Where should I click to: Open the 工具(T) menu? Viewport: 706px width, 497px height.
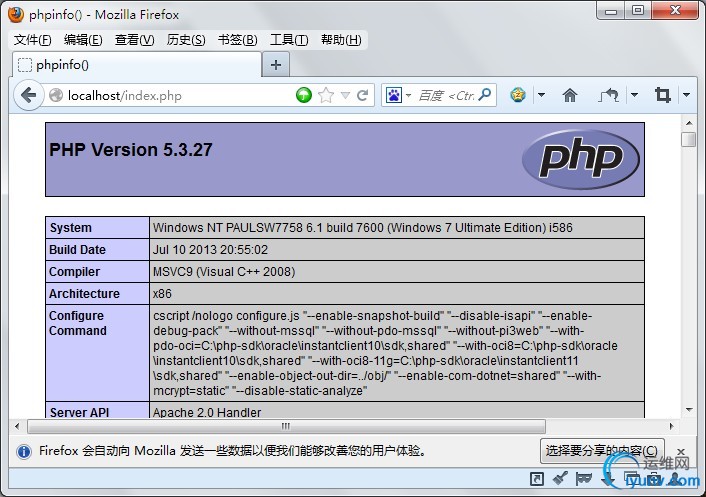(289, 40)
